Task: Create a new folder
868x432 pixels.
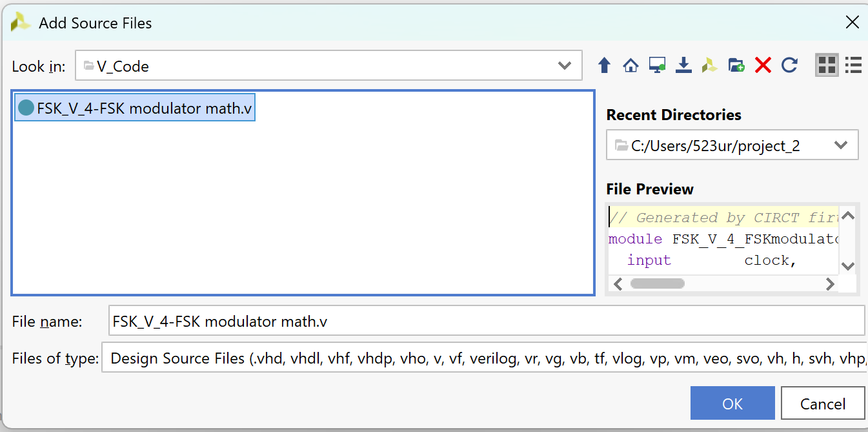Action: click(x=736, y=65)
